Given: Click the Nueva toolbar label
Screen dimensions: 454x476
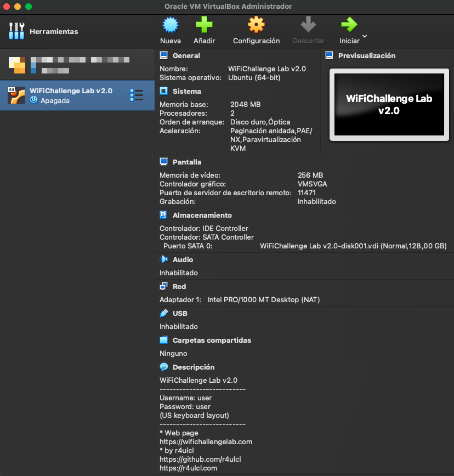Looking at the screenshot, I should (170, 41).
